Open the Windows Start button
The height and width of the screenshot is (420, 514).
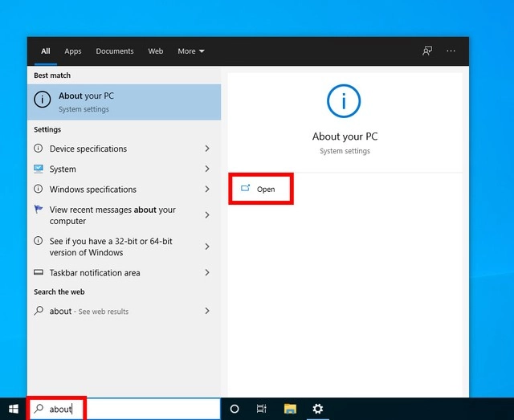(14, 409)
